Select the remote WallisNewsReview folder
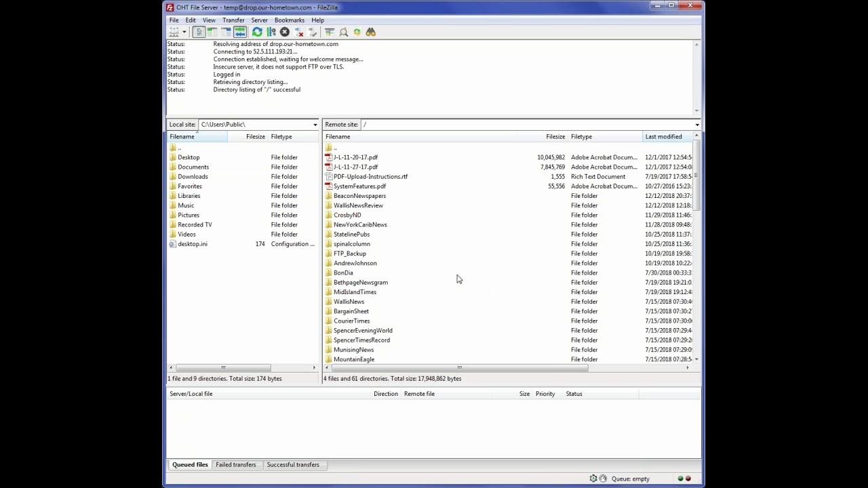868x488 pixels. click(x=358, y=205)
